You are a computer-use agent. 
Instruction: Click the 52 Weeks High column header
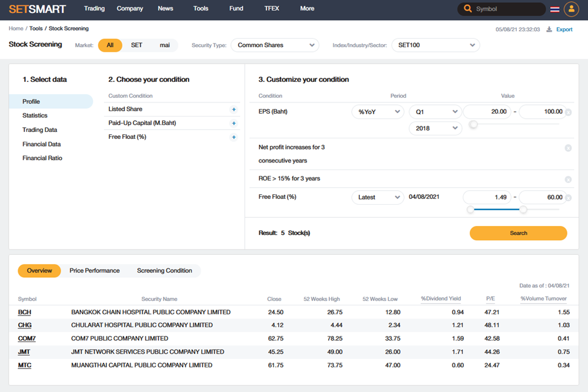point(322,299)
